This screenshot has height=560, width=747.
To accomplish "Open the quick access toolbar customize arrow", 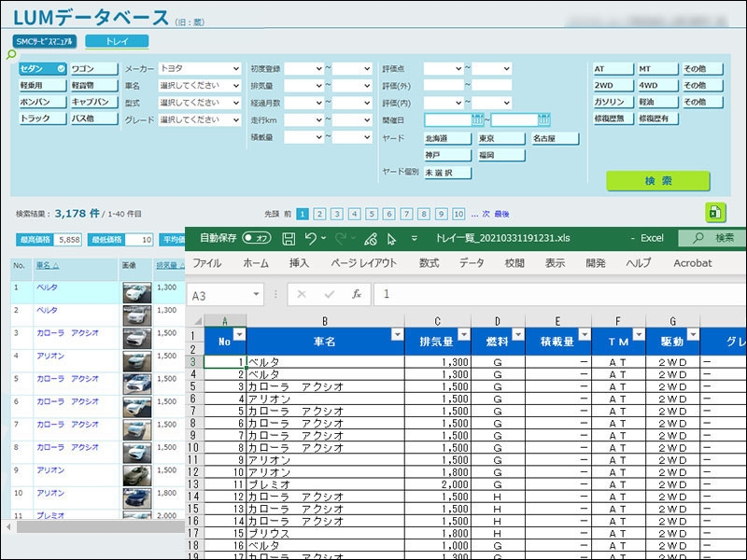I will (414, 238).
